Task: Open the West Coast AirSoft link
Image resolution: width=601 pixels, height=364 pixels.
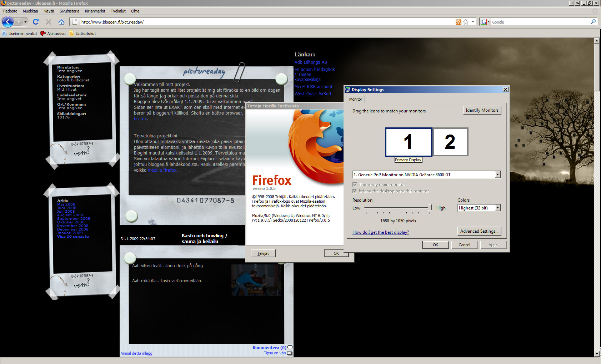Action: [313, 94]
